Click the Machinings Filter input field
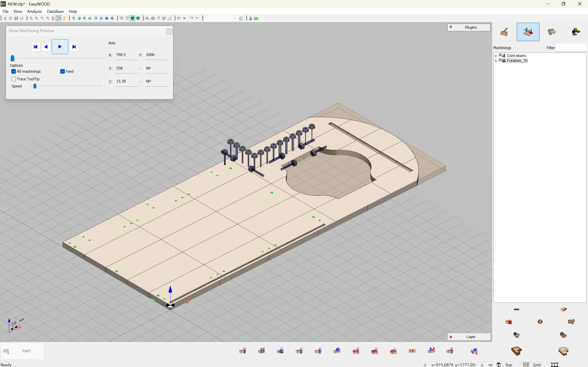Screen dimensions: 588x367 571,48
